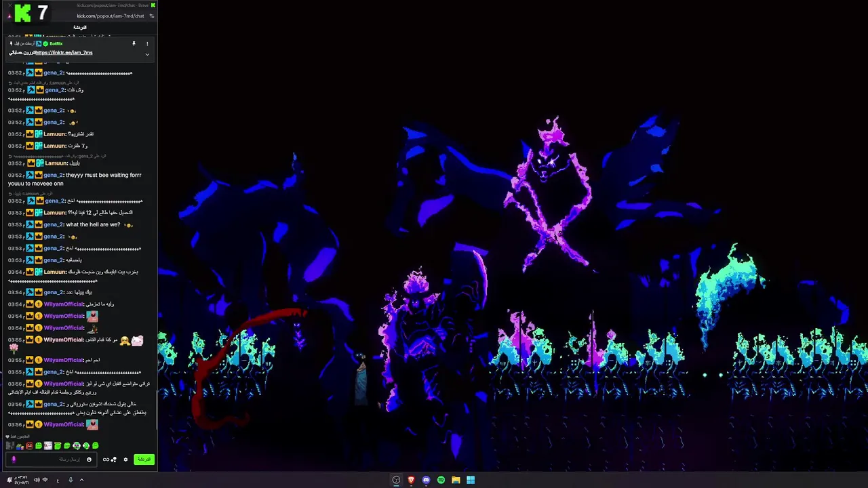Switch the Arabic input language indicator
The image size is (868, 488).
point(58,481)
